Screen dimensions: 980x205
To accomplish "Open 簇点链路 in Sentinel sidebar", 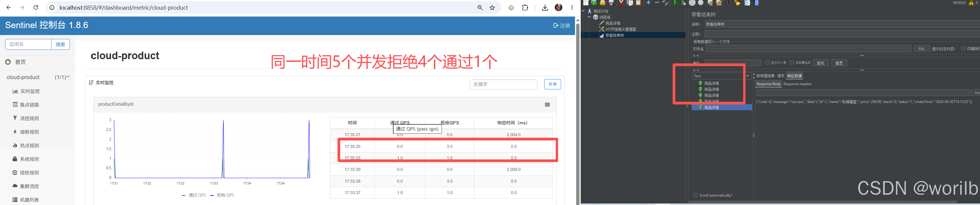I will 30,105.
